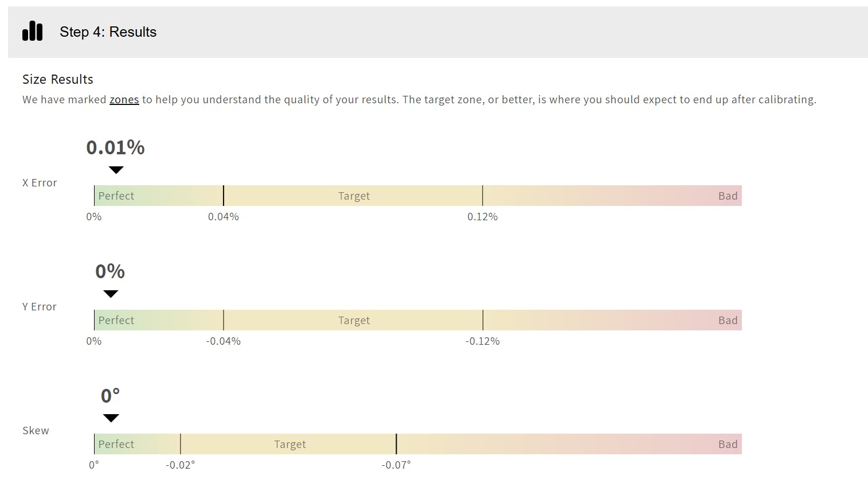Click the 0.01% X Error result value
The width and height of the screenshot is (868, 487).
(115, 148)
